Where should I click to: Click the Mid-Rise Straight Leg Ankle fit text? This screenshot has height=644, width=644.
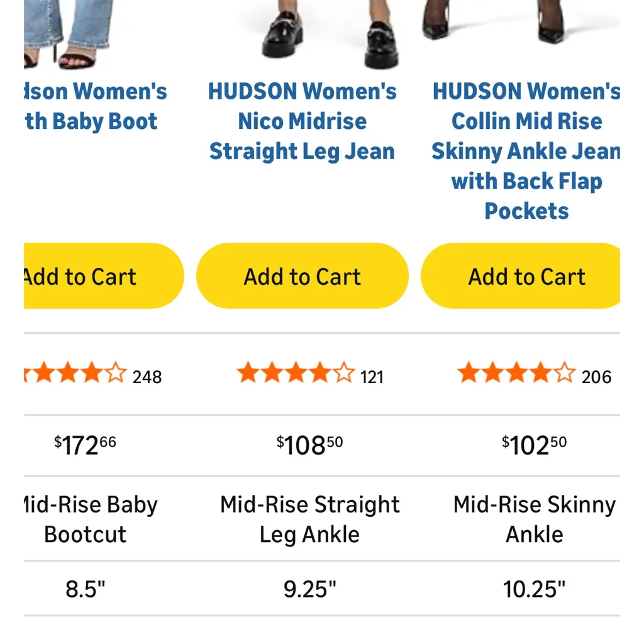point(309,519)
